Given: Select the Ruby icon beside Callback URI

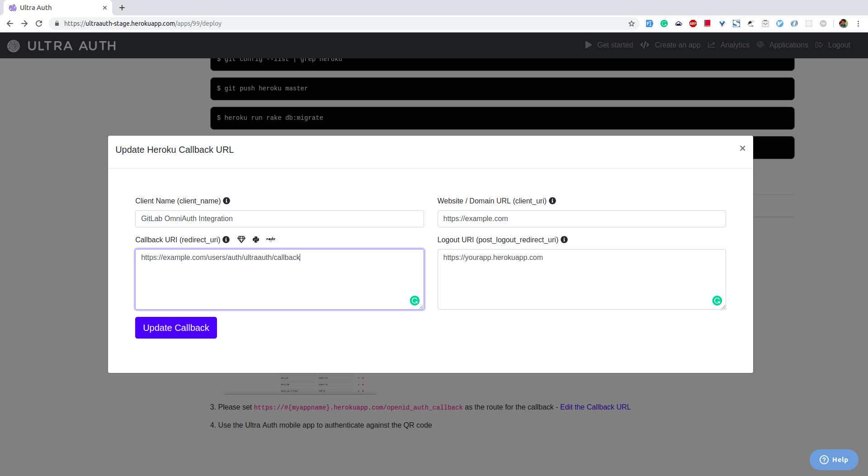Looking at the screenshot, I should click(x=241, y=240).
